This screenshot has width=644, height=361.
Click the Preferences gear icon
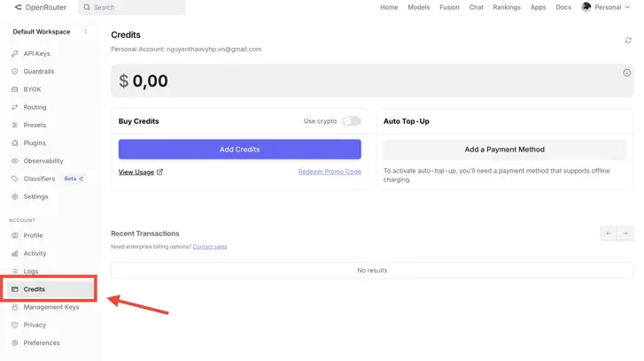tap(15, 342)
